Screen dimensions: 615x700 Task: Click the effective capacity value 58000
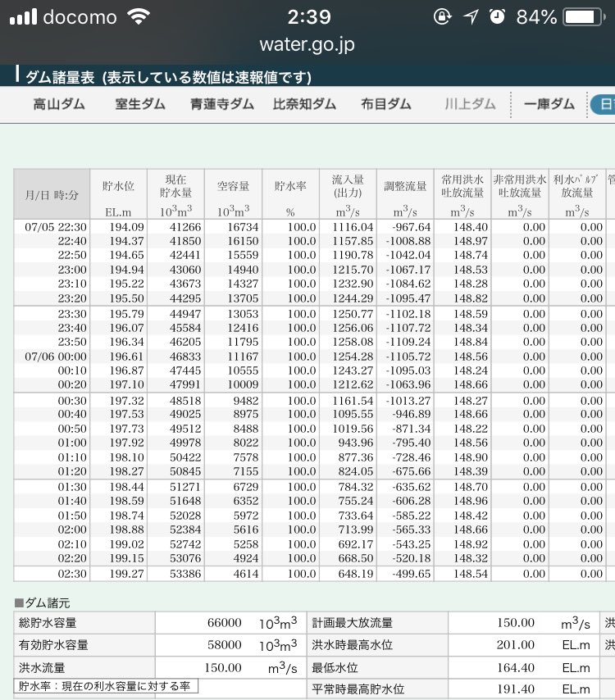point(224,644)
